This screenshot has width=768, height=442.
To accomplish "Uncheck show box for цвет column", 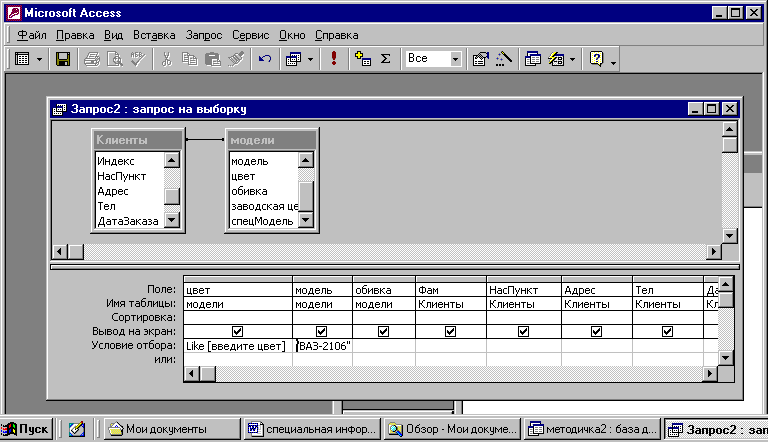I will pyautogui.click(x=238, y=332).
